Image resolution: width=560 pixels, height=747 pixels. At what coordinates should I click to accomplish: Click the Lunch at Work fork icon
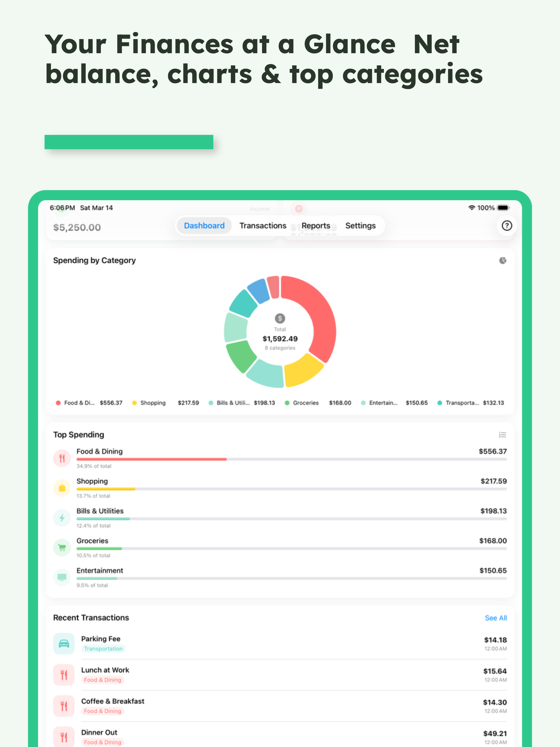pos(64,675)
